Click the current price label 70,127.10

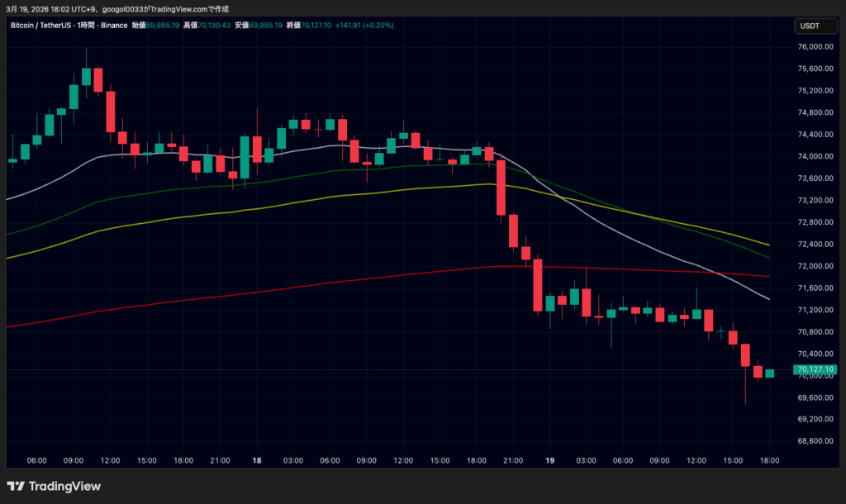pos(815,369)
